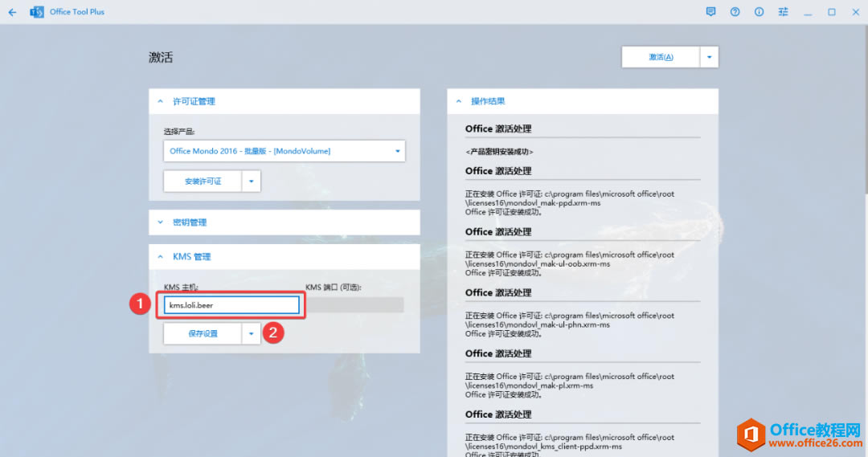Click the mondovl_mak-pl.xrm-ms log line

coord(529,386)
